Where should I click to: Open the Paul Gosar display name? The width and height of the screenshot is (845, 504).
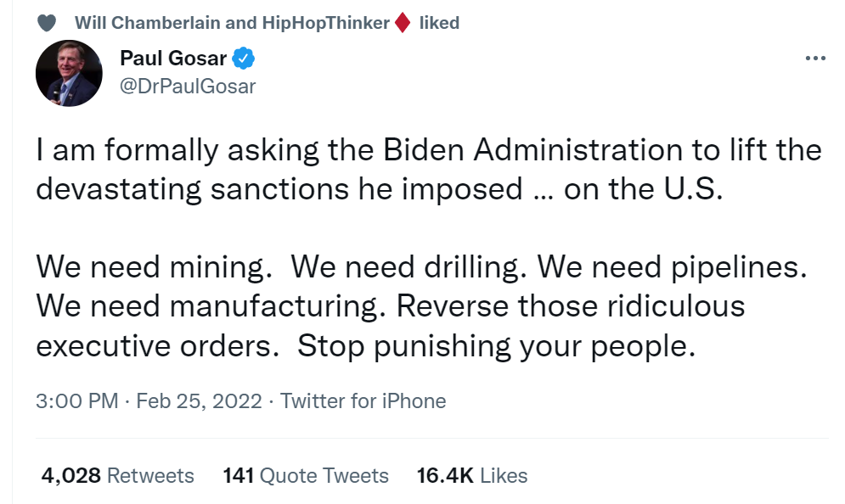[175, 59]
